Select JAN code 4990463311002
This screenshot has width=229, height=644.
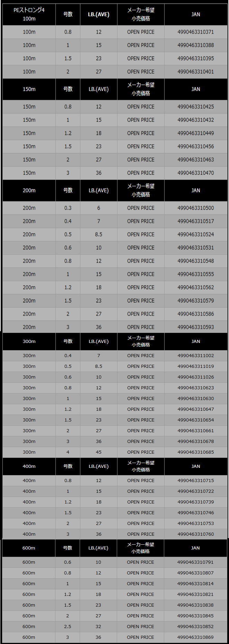[x=195, y=355]
